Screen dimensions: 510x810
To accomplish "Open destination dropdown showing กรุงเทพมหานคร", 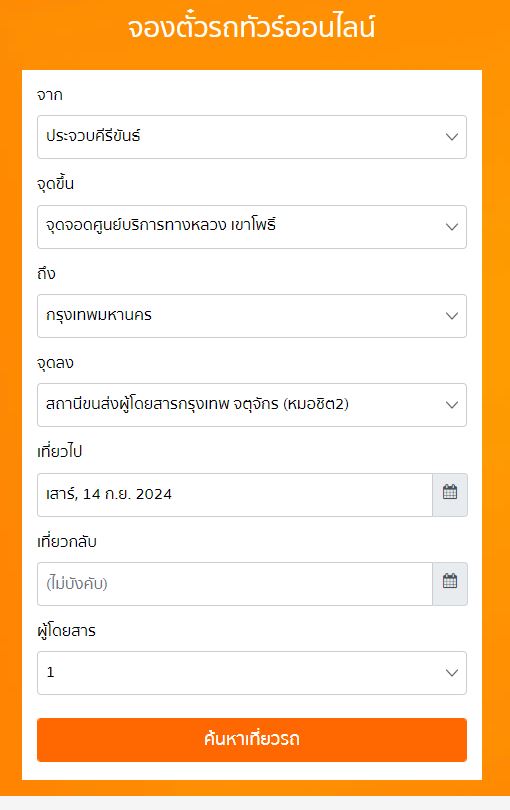I will tap(252, 316).
